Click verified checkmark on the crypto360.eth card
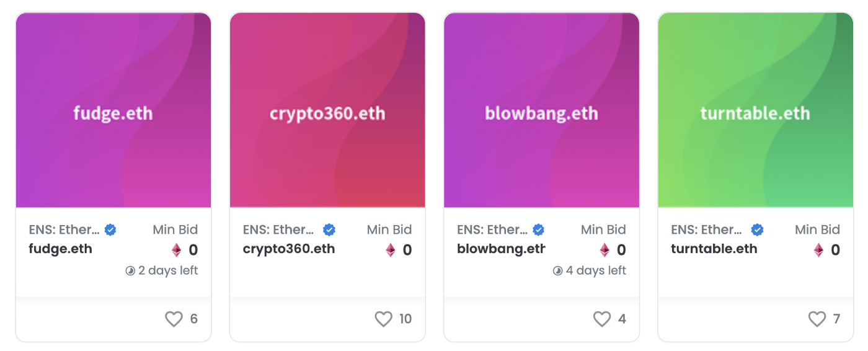The image size is (868, 351). pos(329,230)
